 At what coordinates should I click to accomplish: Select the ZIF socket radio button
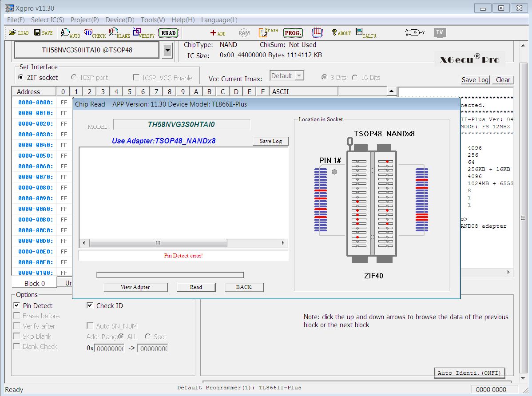point(21,77)
